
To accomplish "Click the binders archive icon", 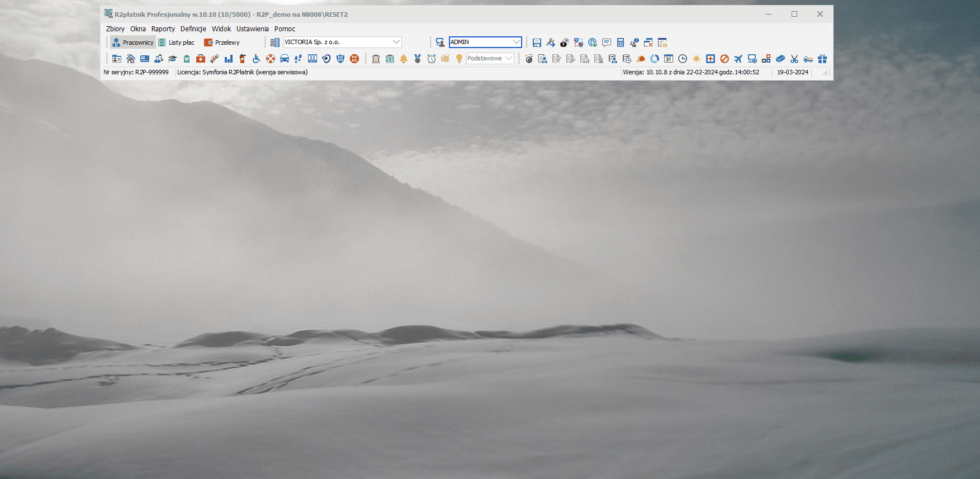I will (313, 59).
